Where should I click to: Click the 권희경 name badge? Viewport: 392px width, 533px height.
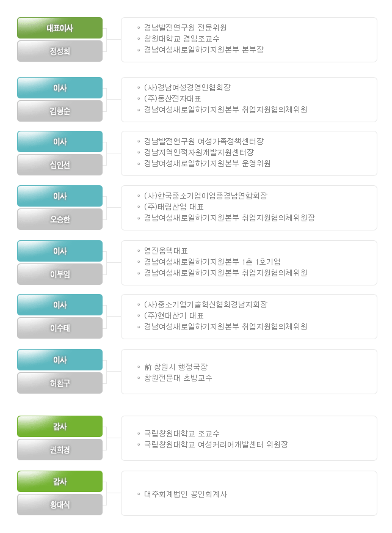click(x=60, y=449)
